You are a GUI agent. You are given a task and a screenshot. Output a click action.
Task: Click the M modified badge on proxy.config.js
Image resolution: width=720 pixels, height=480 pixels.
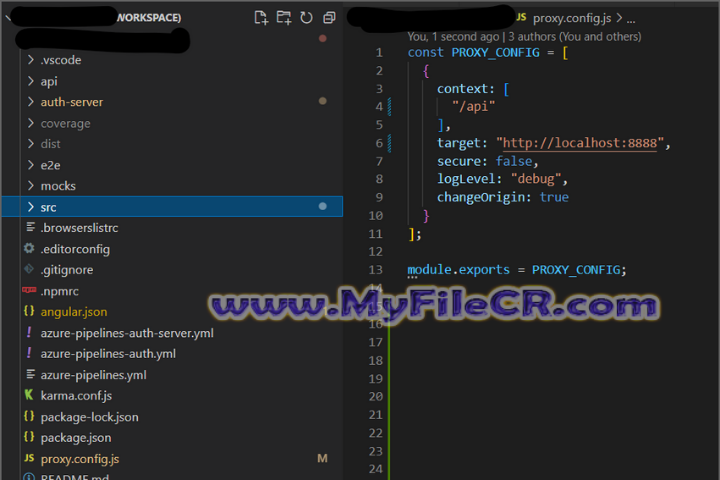(322, 458)
